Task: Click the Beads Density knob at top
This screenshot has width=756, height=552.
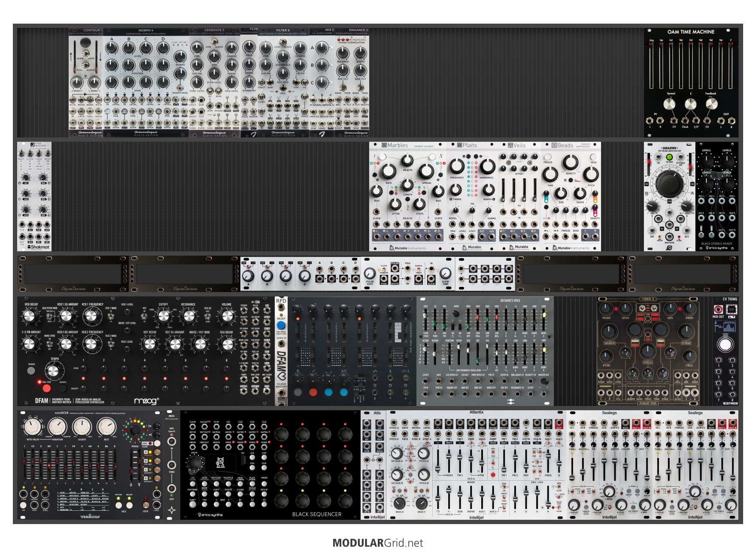Action: pyautogui.click(x=571, y=163)
